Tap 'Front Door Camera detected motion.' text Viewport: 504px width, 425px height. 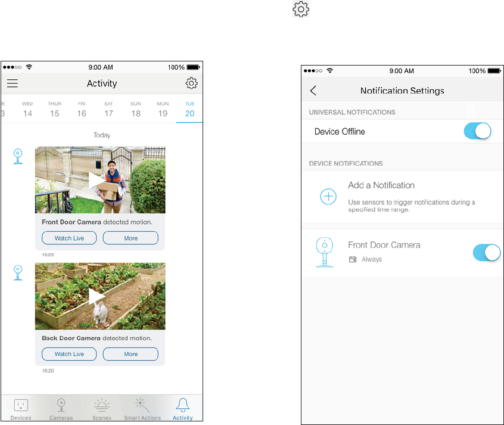(x=97, y=222)
